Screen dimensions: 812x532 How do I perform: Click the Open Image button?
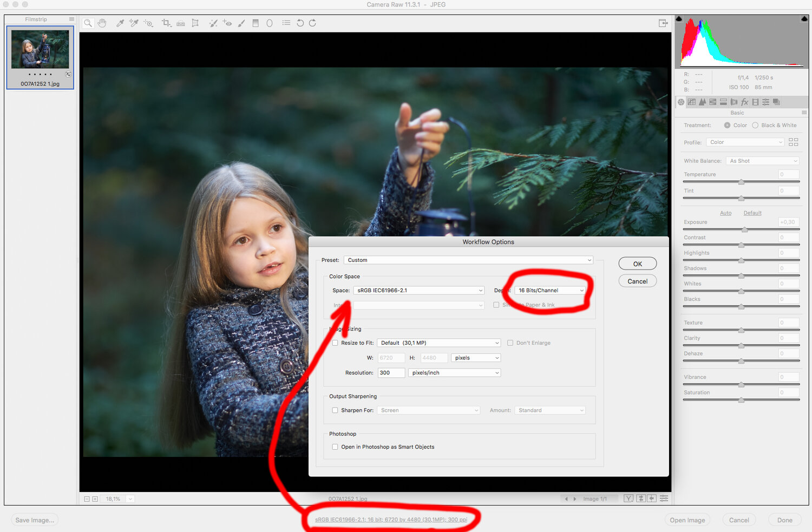(x=687, y=520)
